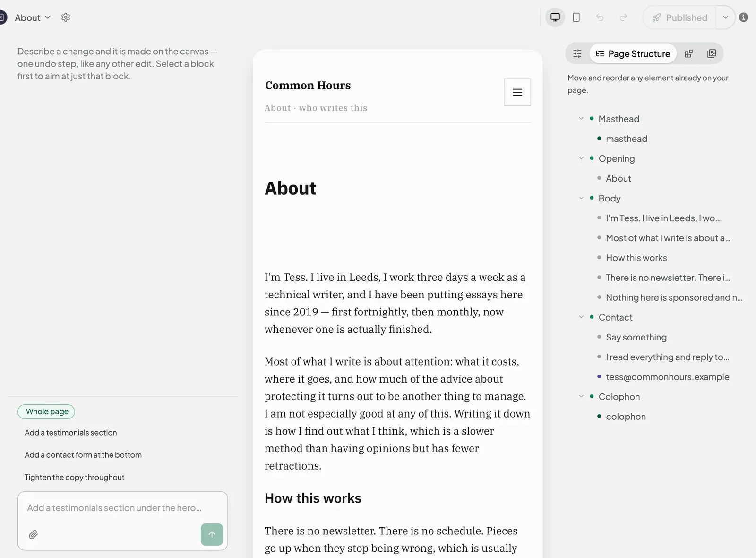Click the 'How this works' canvas heading
The image size is (756, 558).
pos(313,498)
